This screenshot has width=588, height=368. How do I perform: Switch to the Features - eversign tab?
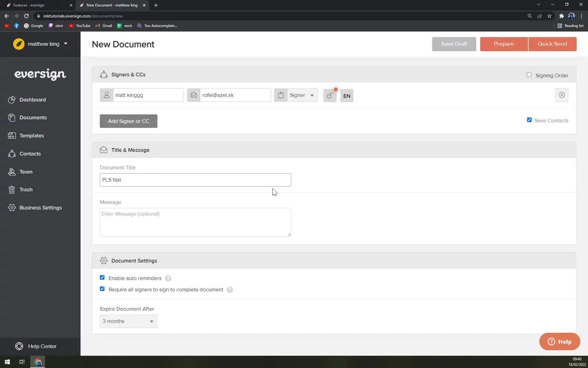tap(37, 5)
